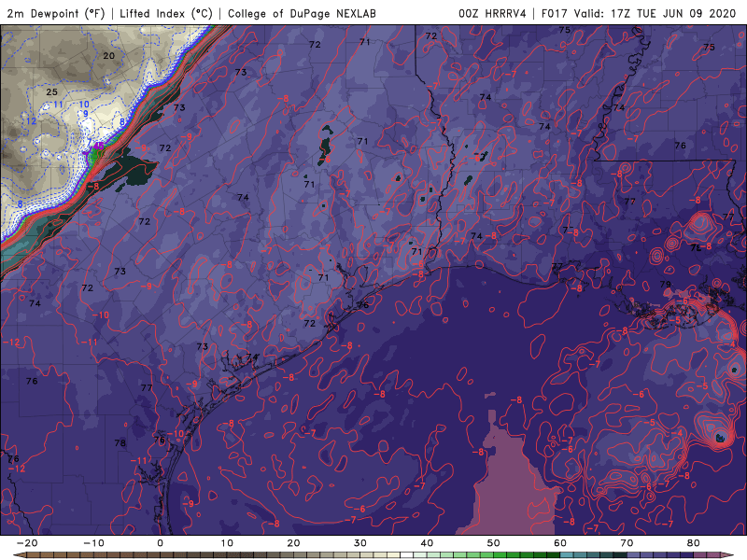747x560 pixels.
Task: Click the "College of DuPage NEXLAB" label
Action: pos(302,13)
